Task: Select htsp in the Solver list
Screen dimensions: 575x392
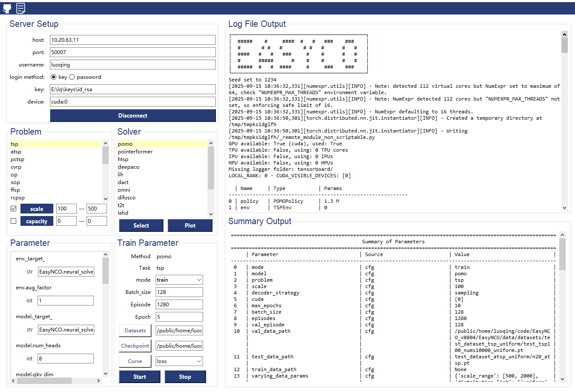Action: pyautogui.click(x=162, y=159)
